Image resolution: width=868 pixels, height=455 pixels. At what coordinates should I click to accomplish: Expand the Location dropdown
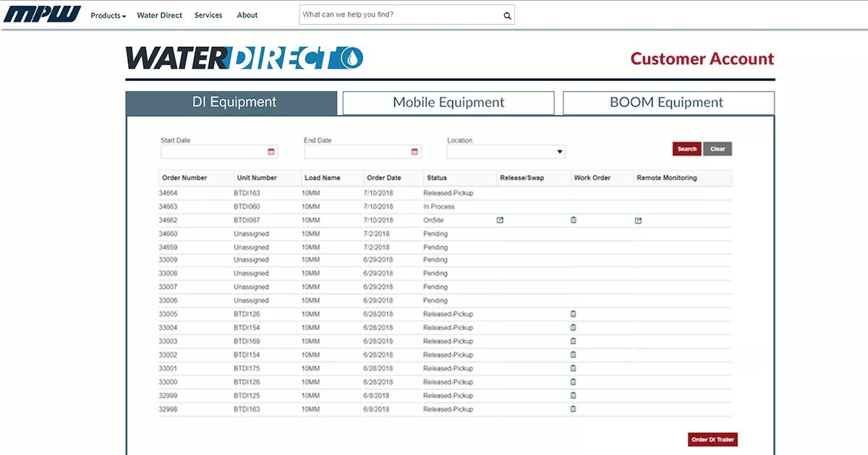coord(506,152)
